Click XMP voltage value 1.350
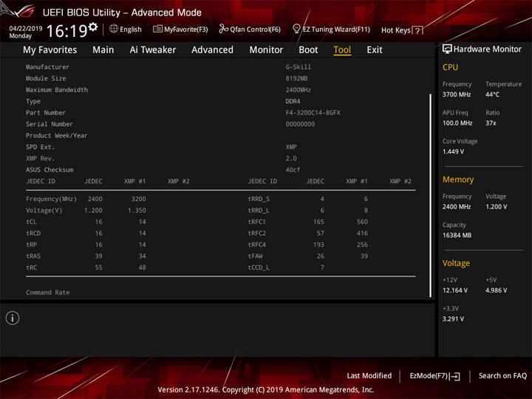The height and width of the screenshot is (399, 532). coord(137,211)
